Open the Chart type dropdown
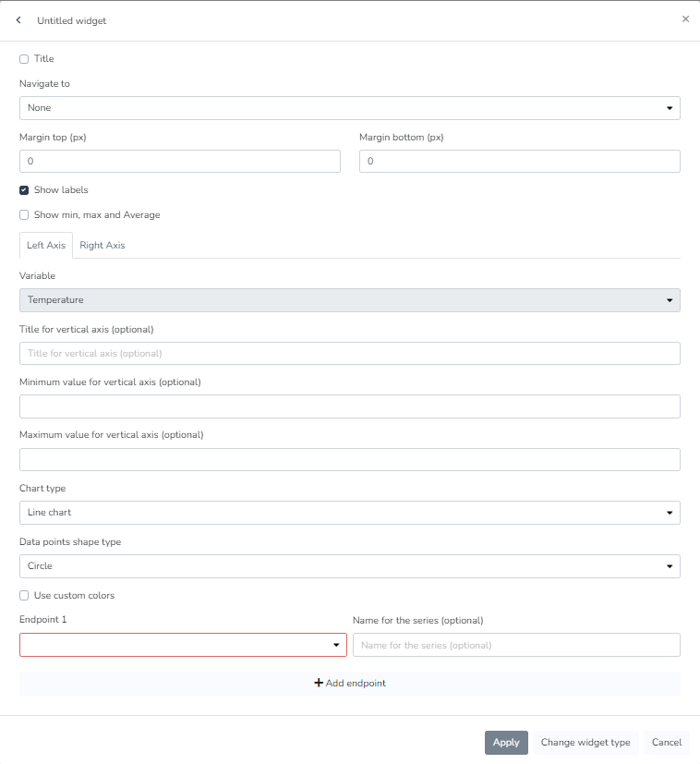Image resolution: width=700 pixels, height=764 pixels. [349, 513]
